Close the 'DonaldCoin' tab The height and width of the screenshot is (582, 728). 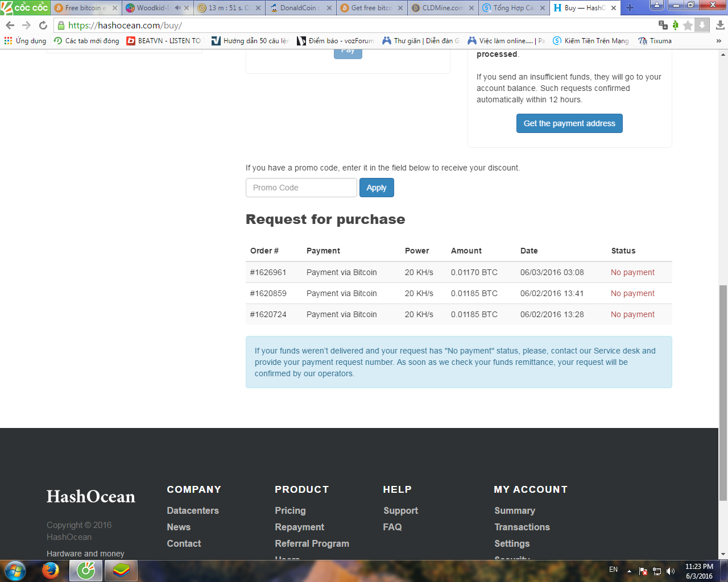(x=329, y=8)
